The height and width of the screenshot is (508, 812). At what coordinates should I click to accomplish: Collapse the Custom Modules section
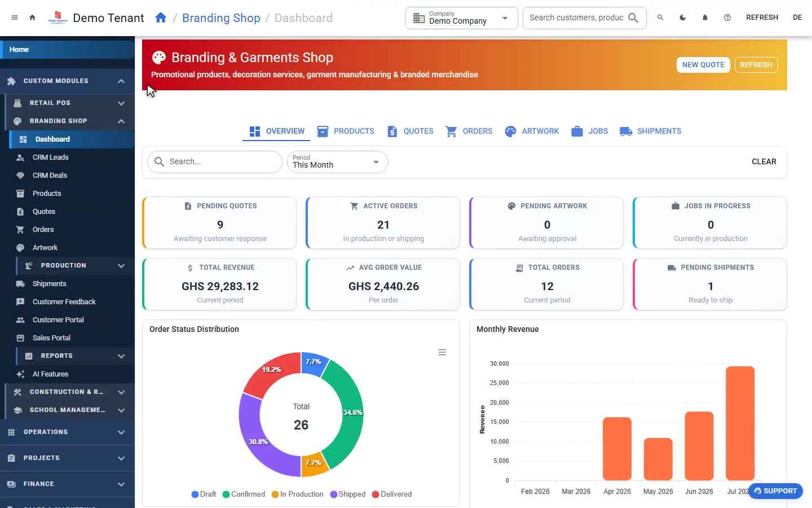tap(68, 81)
